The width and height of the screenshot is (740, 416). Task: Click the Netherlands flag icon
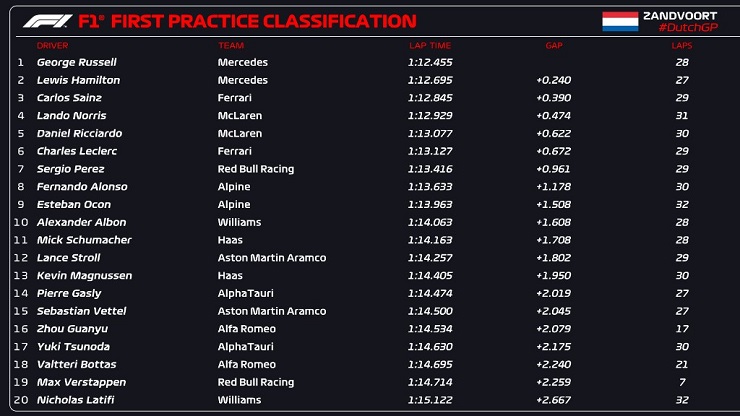click(x=620, y=21)
